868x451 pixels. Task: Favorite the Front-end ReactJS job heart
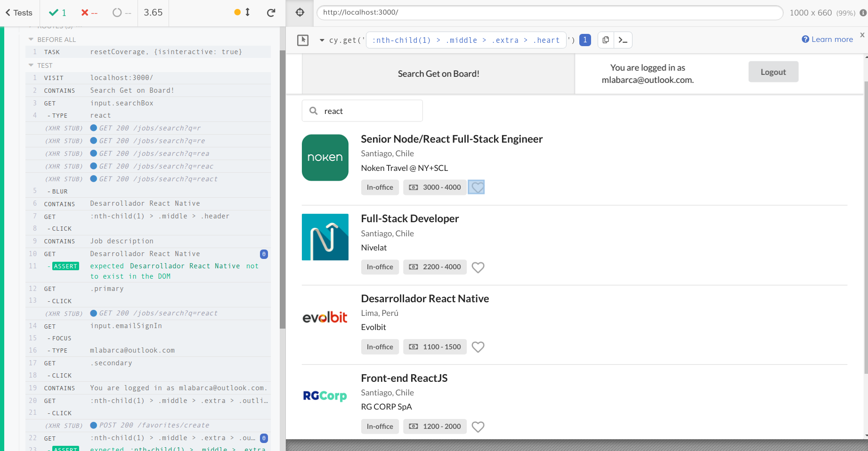click(478, 427)
